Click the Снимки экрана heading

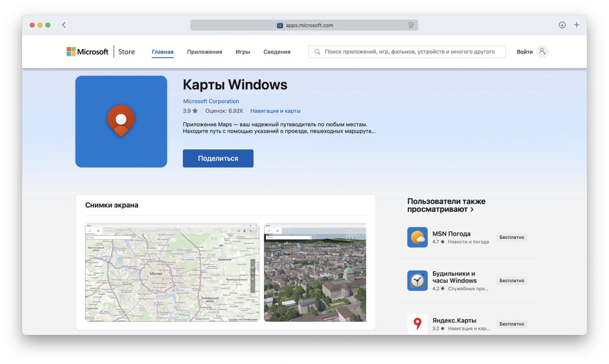pos(112,205)
